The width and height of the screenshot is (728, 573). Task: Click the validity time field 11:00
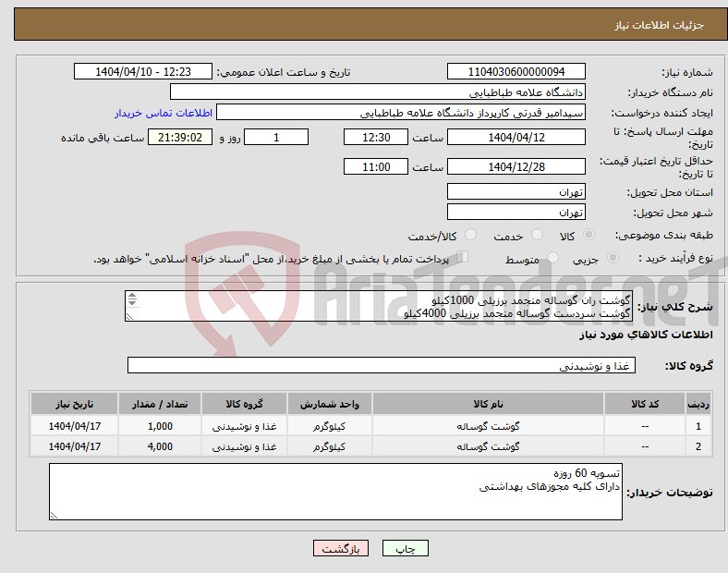pos(376,166)
